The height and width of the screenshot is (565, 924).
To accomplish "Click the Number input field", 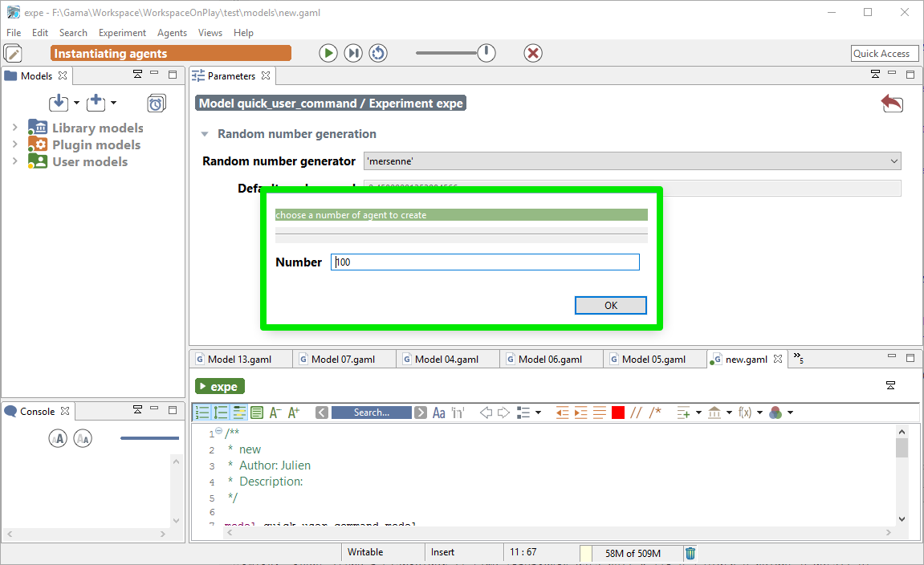I will click(x=485, y=262).
